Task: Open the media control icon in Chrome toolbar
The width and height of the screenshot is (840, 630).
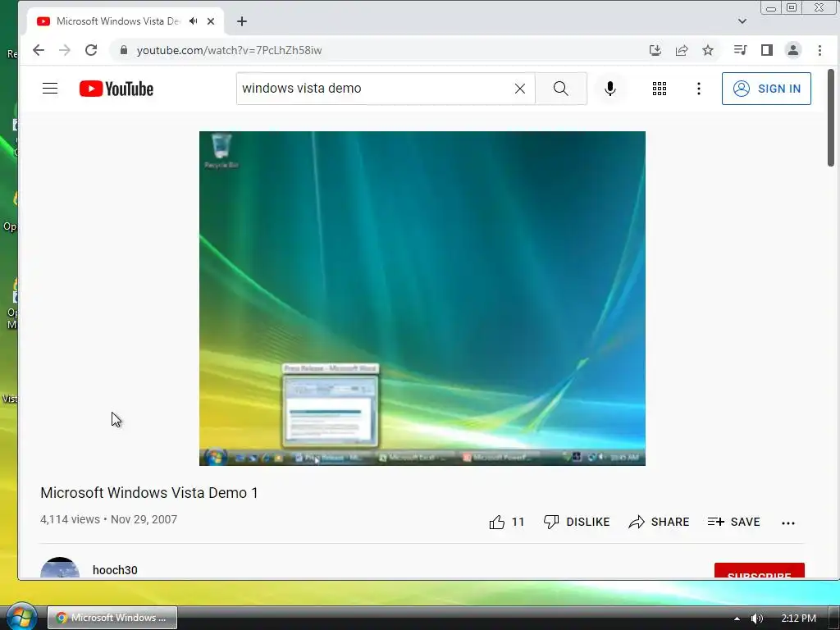Action: pos(741,50)
